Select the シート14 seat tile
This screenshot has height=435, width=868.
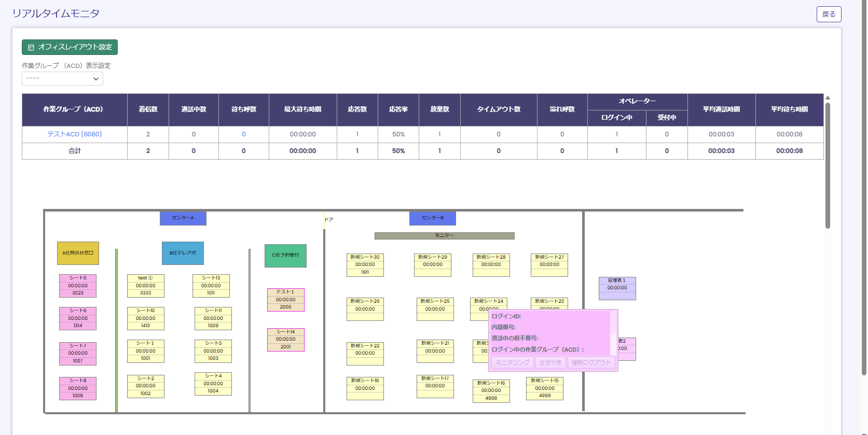point(285,340)
